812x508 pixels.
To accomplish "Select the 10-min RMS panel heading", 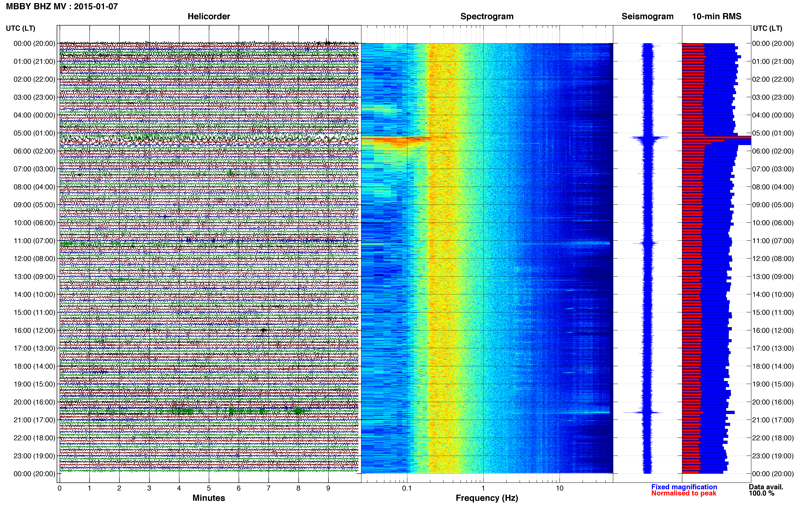I will point(717,16).
